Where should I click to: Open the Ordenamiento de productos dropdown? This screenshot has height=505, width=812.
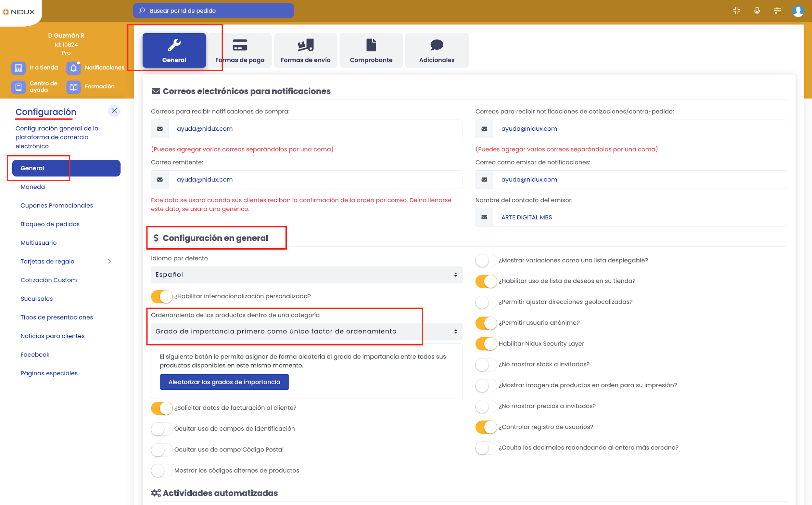[x=306, y=331]
